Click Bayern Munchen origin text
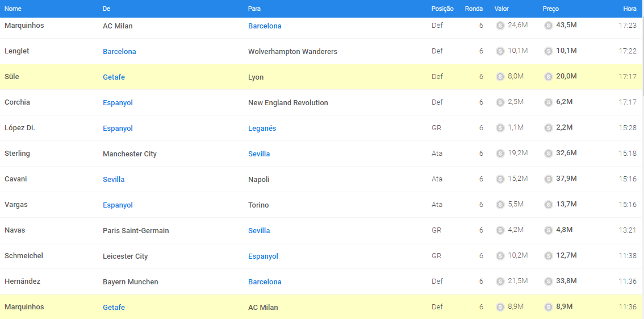 click(131, 281)
